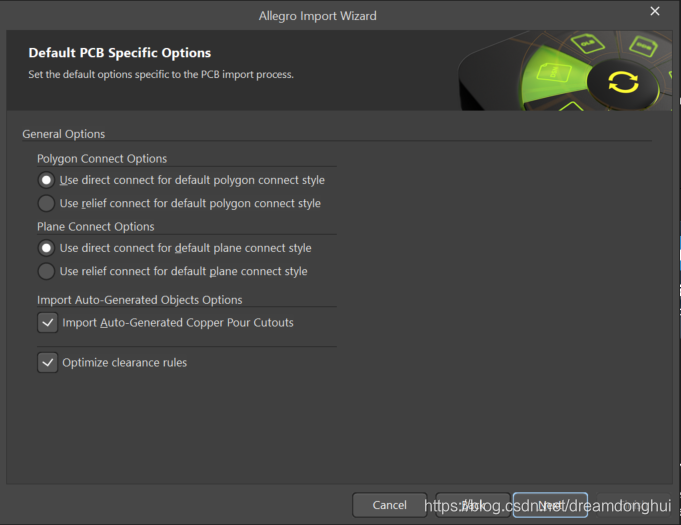Click the Cancel button
This screenshot has height=525, width=681.
(x=390, y=505)
